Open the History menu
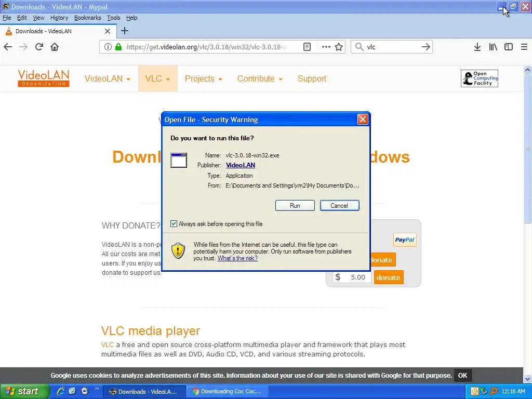The height and width of the screenshot is (399, 532). [x=59, y=18]
